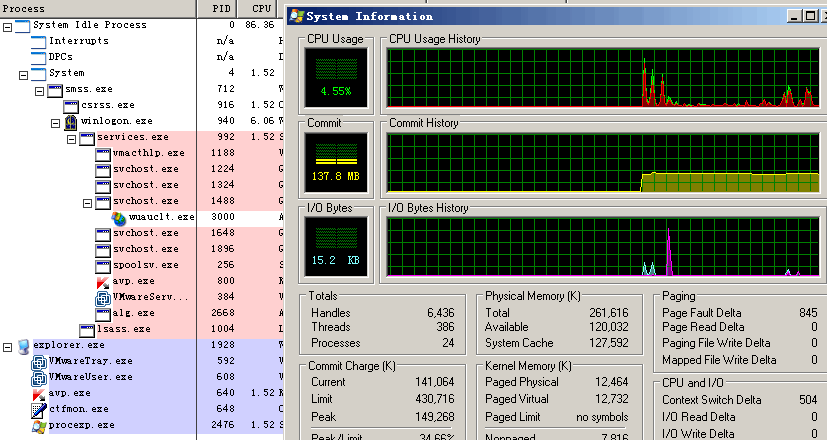Click the VMwareUser.exe icon
Viewport: 827px width, 440px height.
(x=39, y=377)
